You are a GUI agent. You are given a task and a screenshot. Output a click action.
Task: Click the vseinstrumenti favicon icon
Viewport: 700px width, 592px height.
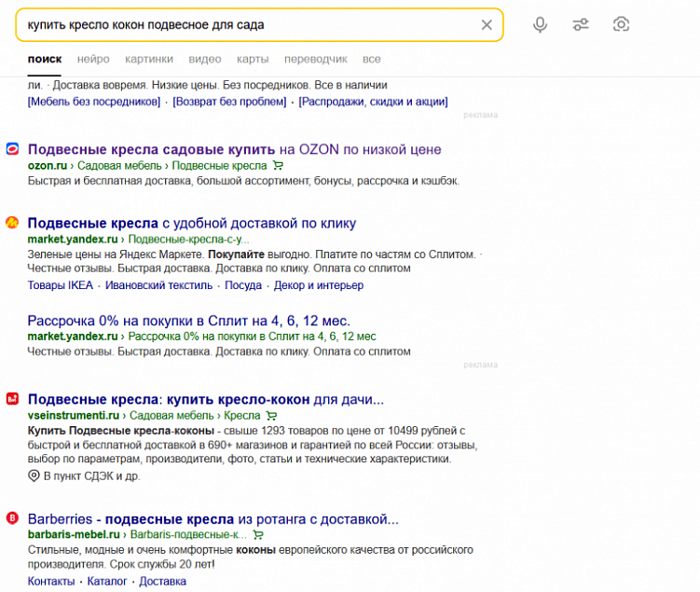[12, 398]
